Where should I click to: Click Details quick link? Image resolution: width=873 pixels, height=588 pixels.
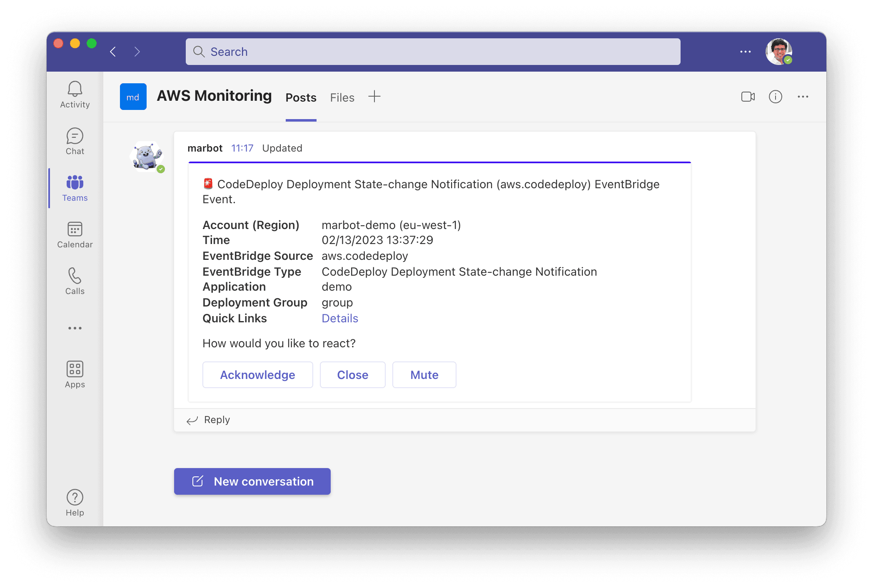341,318
